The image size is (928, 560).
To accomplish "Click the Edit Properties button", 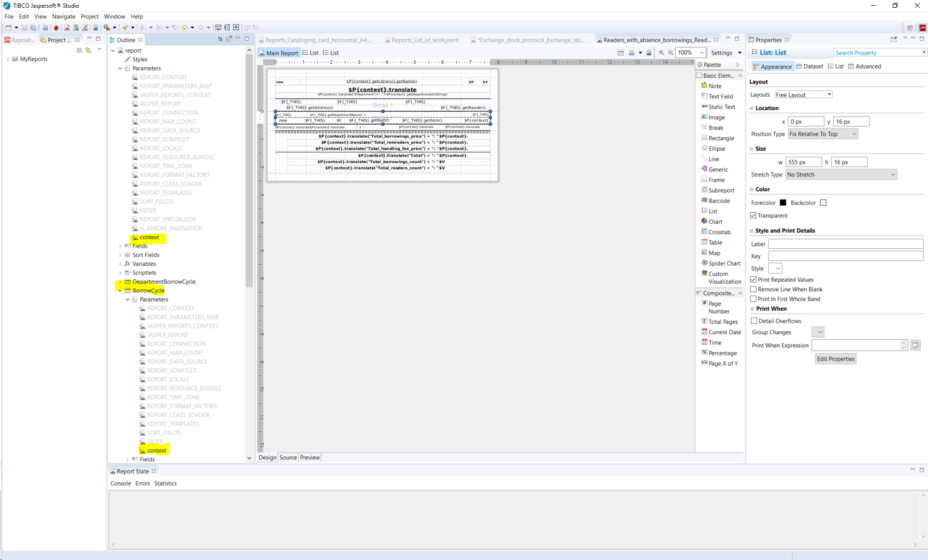I will click(835, 359).
